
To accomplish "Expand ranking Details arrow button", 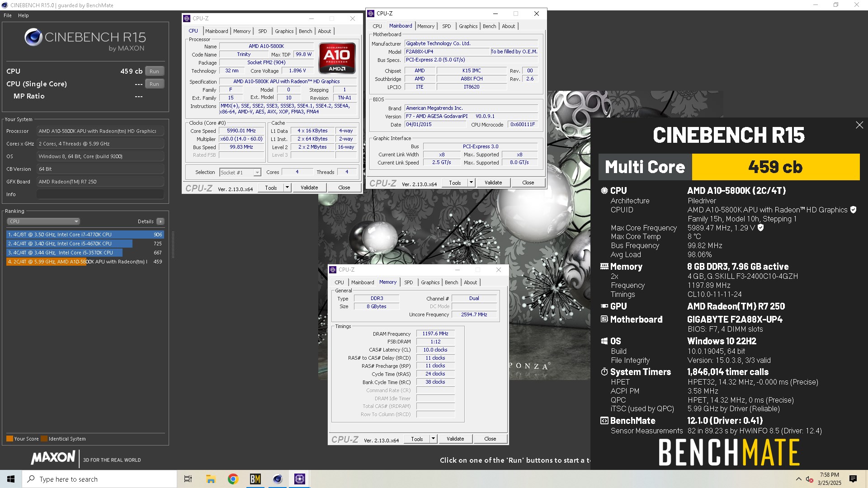I will [x=160, y=221].
